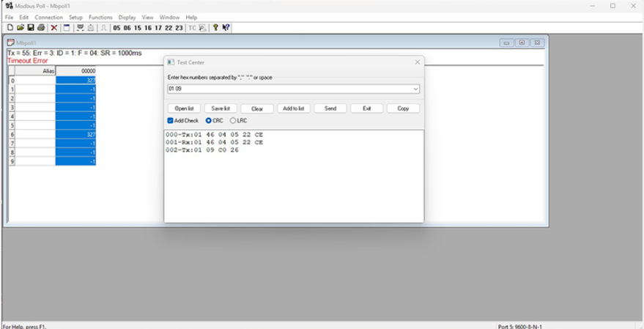Click the question mark Help icon
This screenshot has height=329, width=644.
[x=215, y=28]
